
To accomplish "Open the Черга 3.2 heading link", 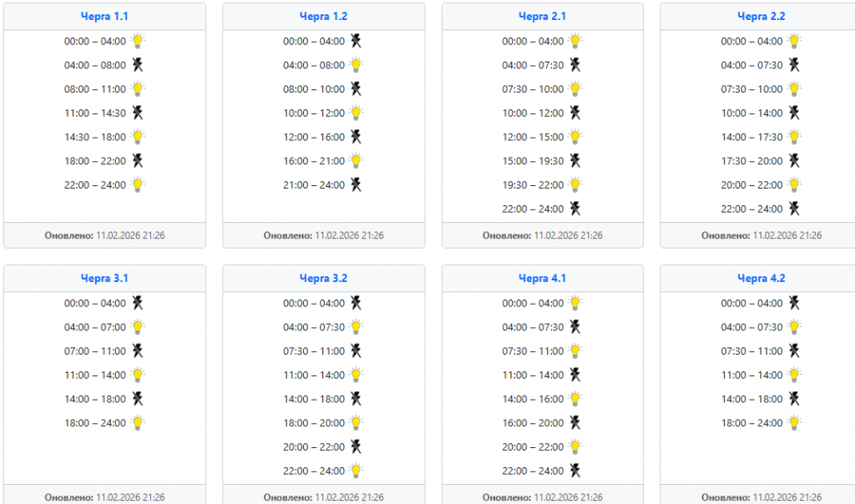I will tap(323, 279).
